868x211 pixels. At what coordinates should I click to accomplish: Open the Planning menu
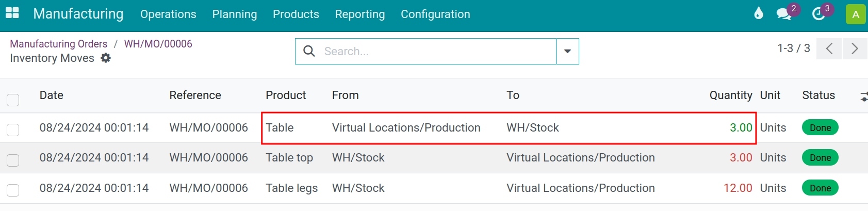coord(235,14)
